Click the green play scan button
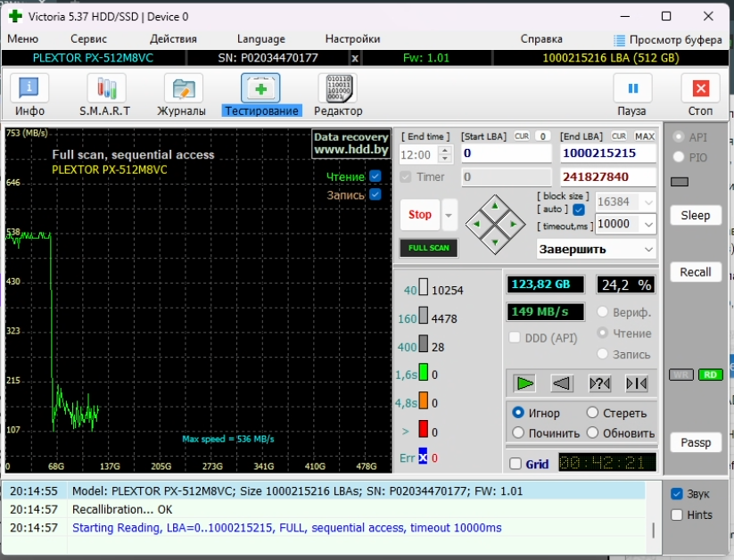Image resolution: width=734 pixels, height=560 pixels. 524,383
